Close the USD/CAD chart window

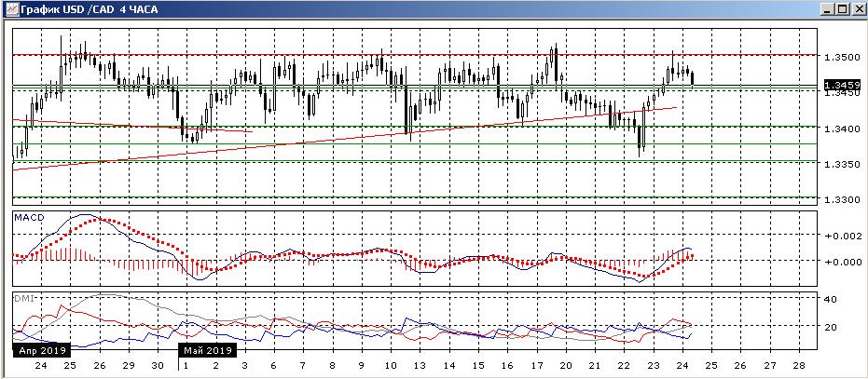click(x=858, y=8)
